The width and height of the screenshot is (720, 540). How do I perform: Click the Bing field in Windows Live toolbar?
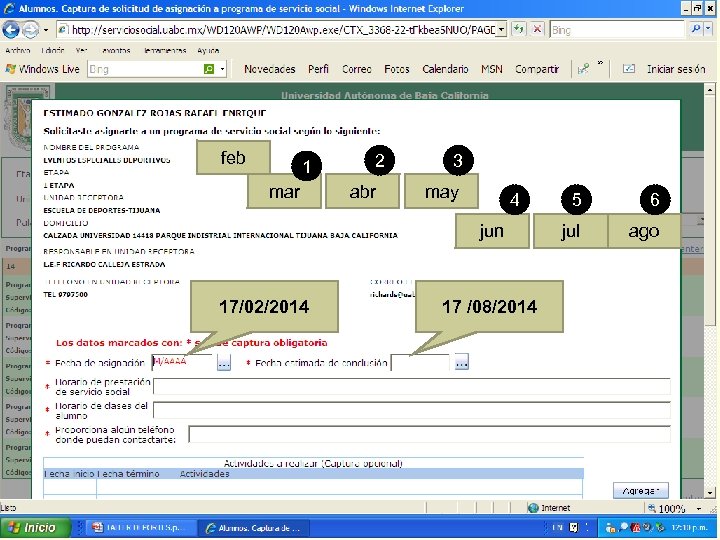coord(145,69)
